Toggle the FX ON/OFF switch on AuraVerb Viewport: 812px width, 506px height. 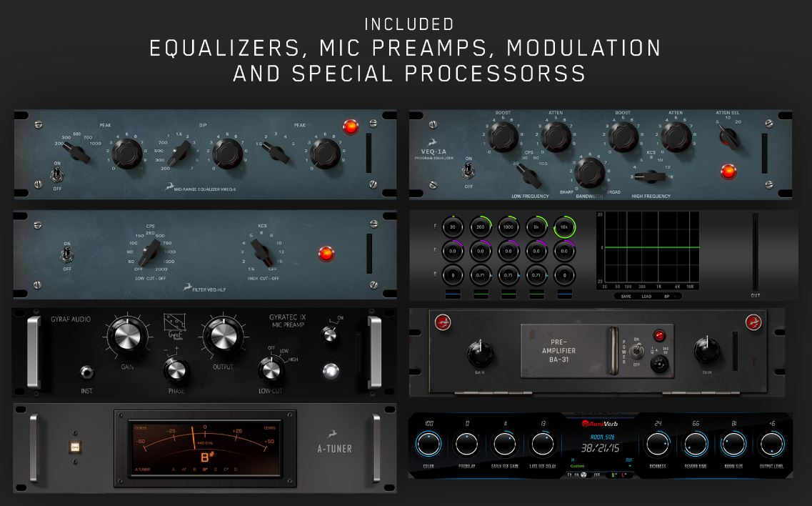click(x=585, y=475)
